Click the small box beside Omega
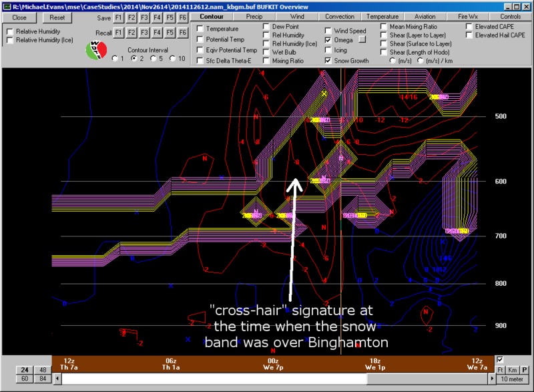The width and height of the screenshot is (534, 392). click(x=362, y=39)
